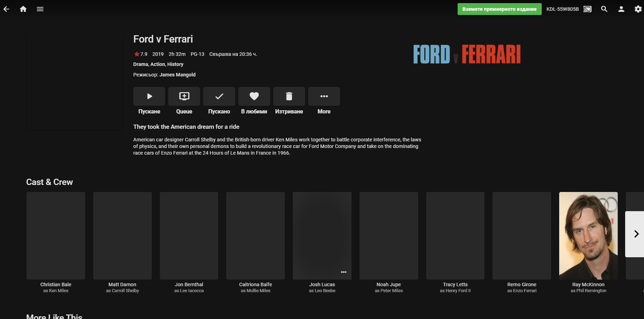Click the 7.9 star rating
644x319 pixels.
pyautogui.click(x=140, y=54)
